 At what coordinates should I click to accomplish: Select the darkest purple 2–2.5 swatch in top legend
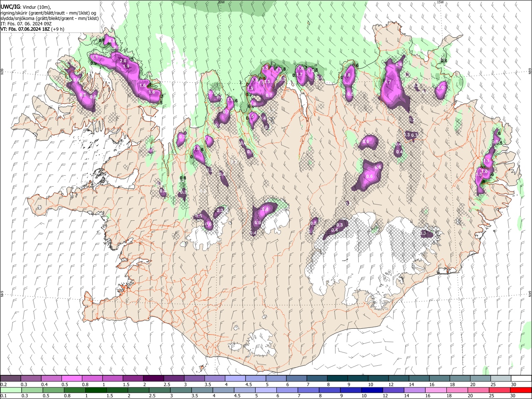pyautogui.click(x=153, y=379)
